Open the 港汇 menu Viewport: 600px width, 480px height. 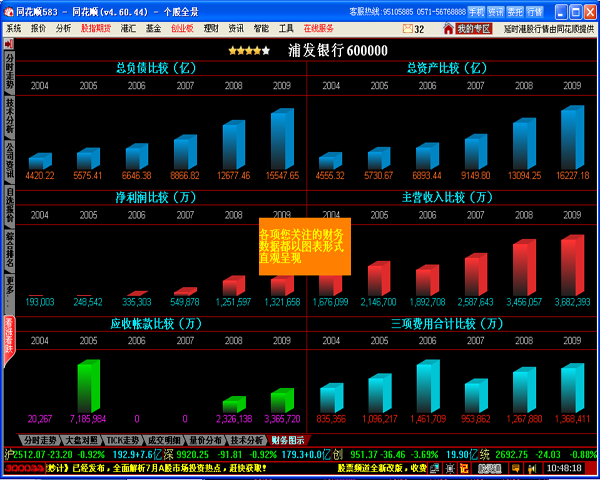click(x=128, y=29)
